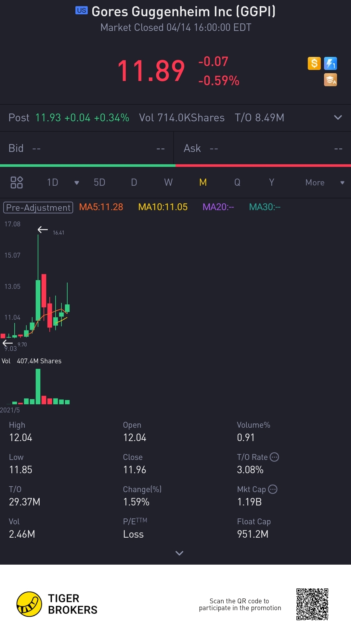Tap the 1.19B market cap value
Image resolution: width=351 pixels, height=644 pixels.
[249, 502]
